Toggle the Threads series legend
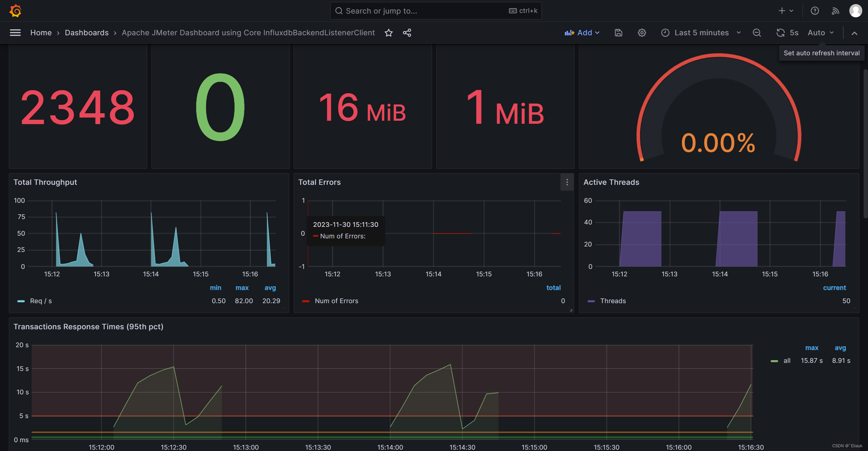Image resolution: width=868 pixels, height=451 pixels. pyautogui.click(x=613, y=301)
